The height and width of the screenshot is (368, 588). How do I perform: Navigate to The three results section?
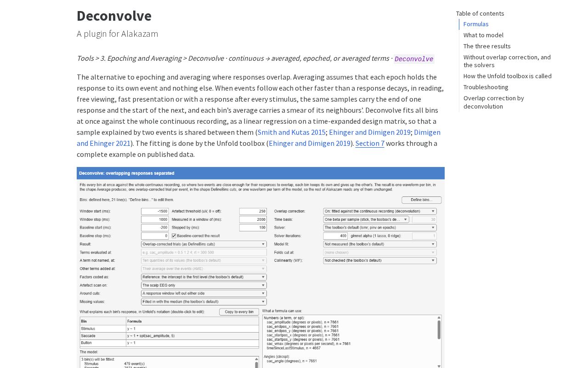point(487,46)
